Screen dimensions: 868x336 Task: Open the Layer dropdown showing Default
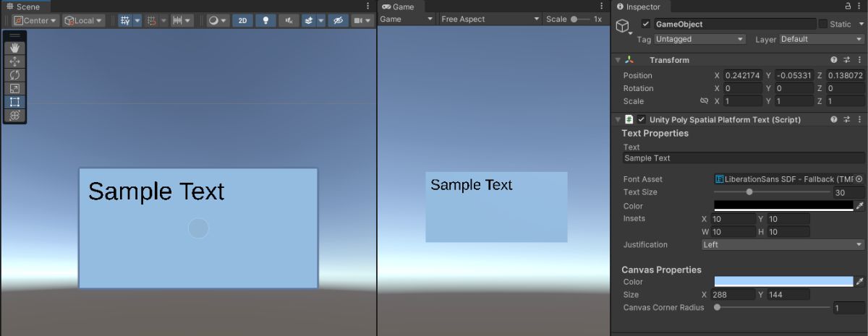821,39
